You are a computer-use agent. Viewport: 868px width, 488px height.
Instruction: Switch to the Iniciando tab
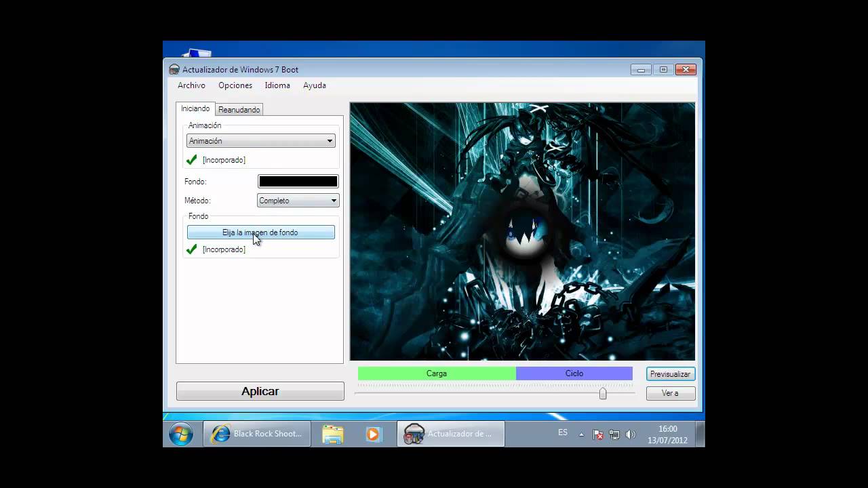[x=195, y=108]
